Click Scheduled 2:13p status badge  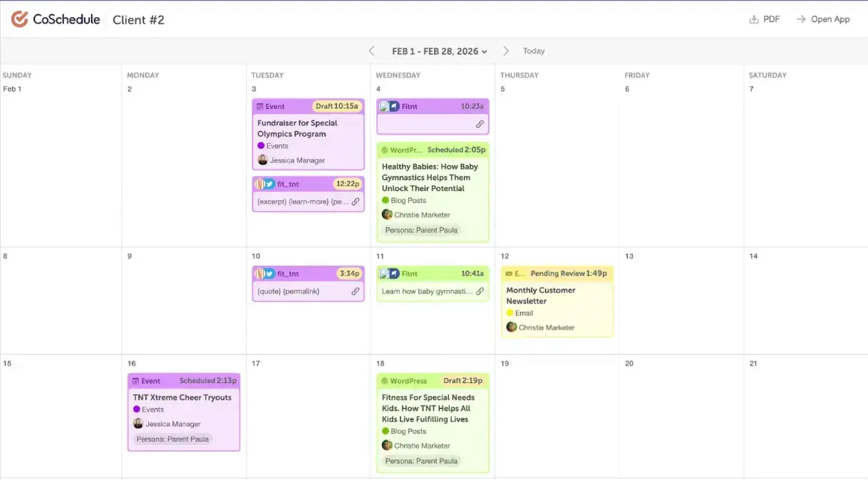208,381
